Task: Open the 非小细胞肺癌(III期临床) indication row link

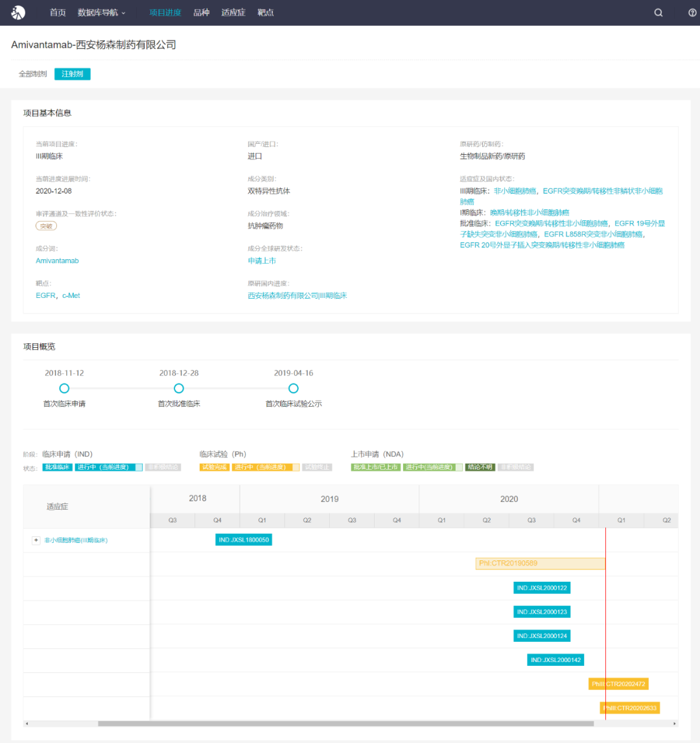Action: 76,540
